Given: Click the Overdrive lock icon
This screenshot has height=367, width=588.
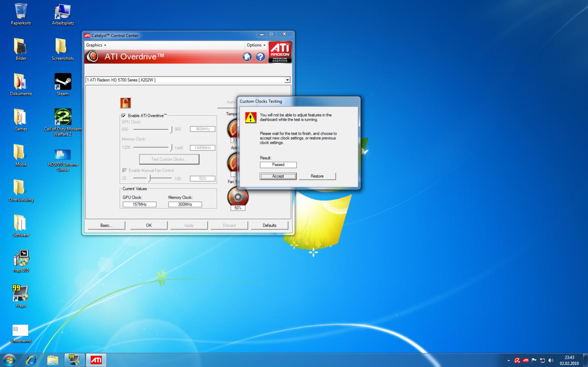Looking at the screenshot, I should click(125, 103).
